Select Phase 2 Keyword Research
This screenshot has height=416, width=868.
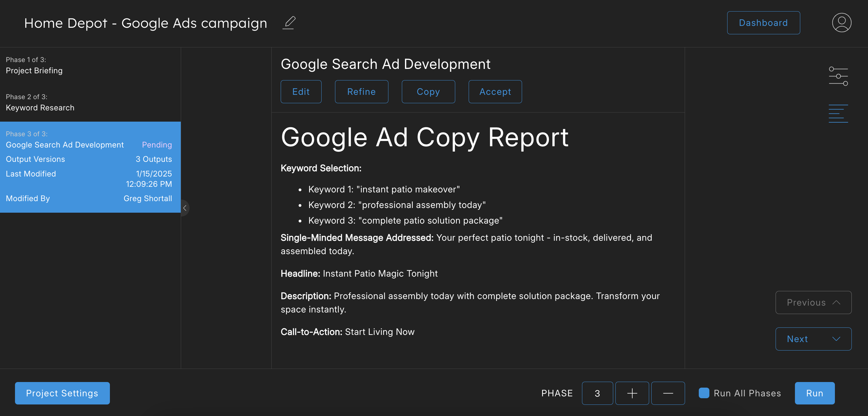point(40,103)
